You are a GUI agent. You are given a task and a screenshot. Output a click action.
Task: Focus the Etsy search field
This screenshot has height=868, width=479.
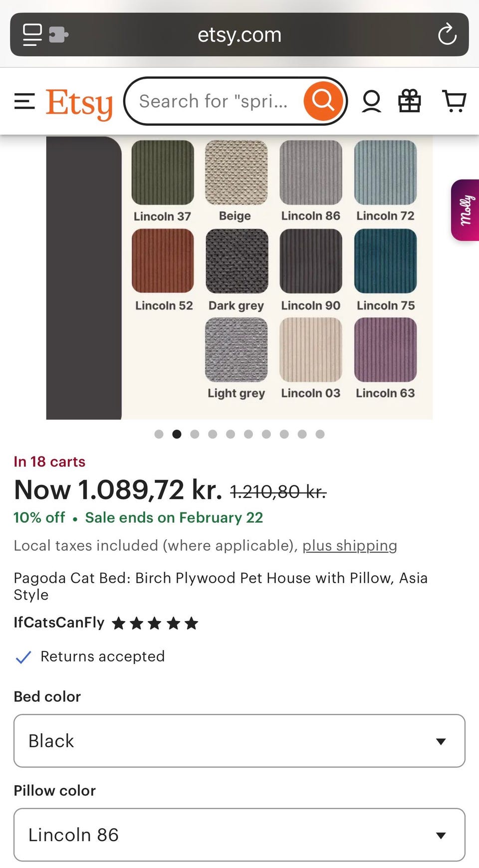point(215,101)
